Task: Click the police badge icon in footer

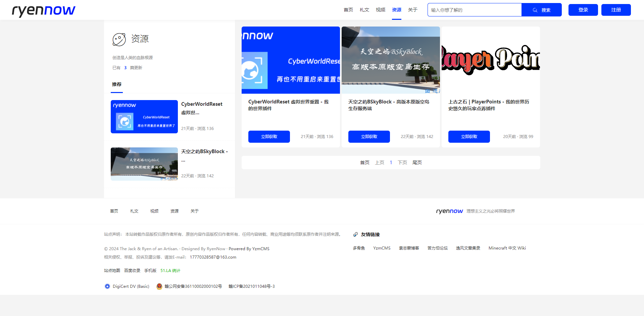Action: click(x=159, y=286)
